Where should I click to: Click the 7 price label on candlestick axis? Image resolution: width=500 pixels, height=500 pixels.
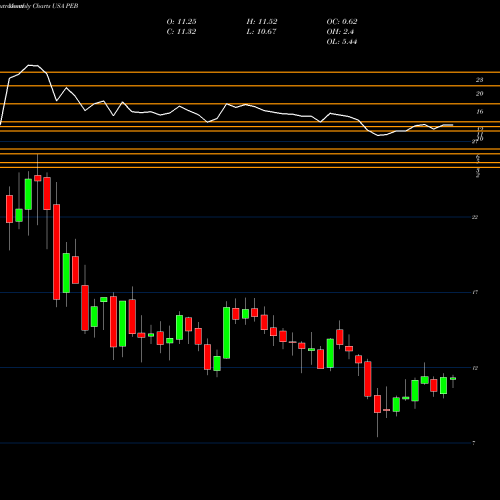[474, 443]
